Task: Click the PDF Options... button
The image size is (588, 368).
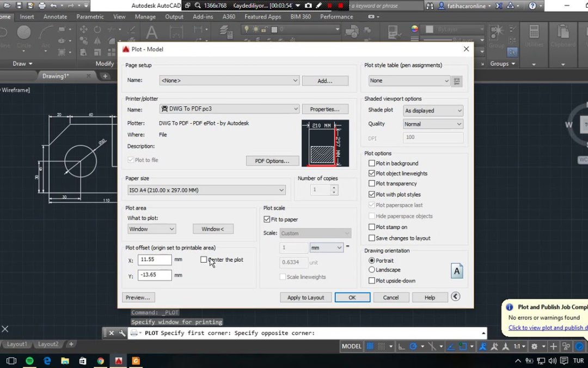Action: pos(272,161)
